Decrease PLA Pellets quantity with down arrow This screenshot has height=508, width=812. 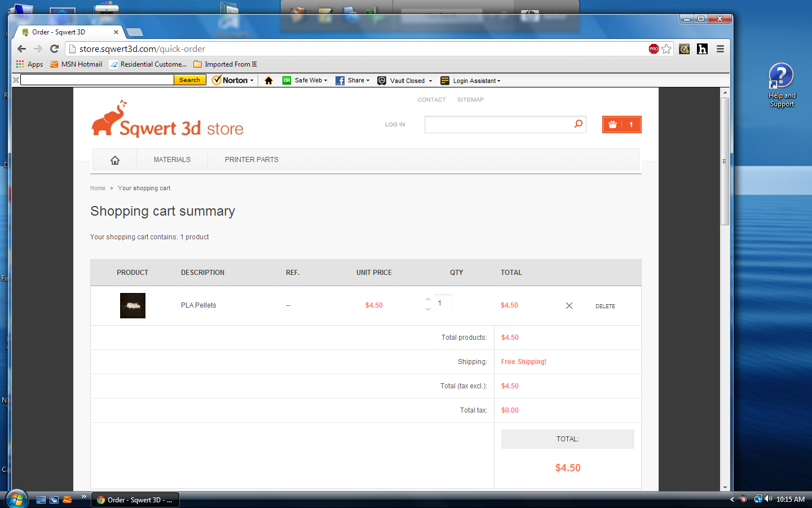click(x=429, y=309)
